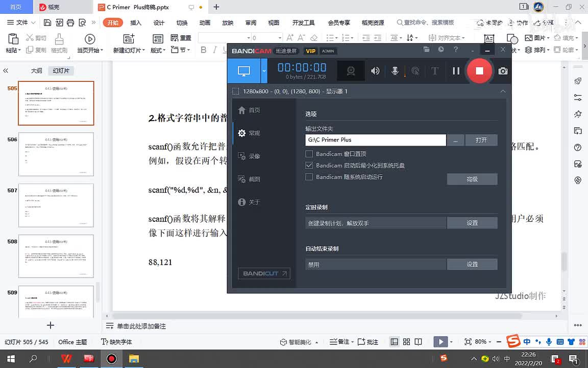Enable Bandicam 随系统启动运行 checkbox
This screenshot has height=368, width=588.
[x=309, y=177]
